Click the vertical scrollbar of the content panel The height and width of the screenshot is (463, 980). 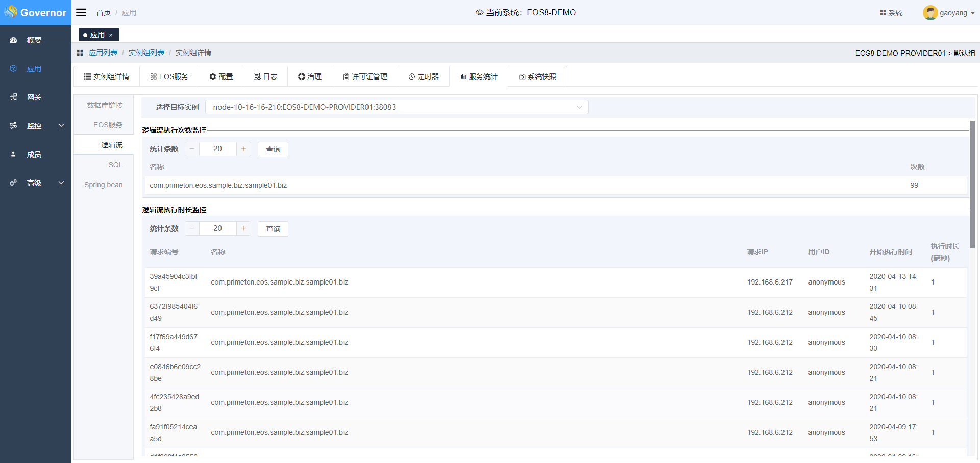point(972,185)
